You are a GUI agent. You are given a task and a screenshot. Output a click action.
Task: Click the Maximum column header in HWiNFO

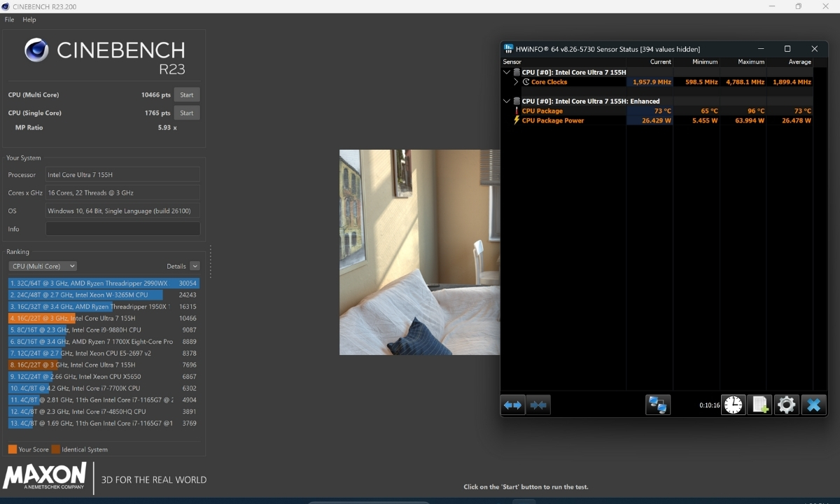tap(751, 62)
